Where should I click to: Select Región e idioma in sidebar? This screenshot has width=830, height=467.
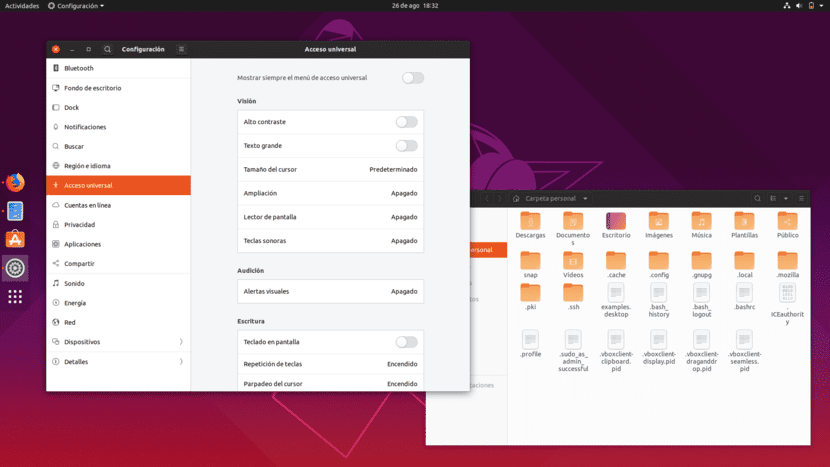coord(118,166)
